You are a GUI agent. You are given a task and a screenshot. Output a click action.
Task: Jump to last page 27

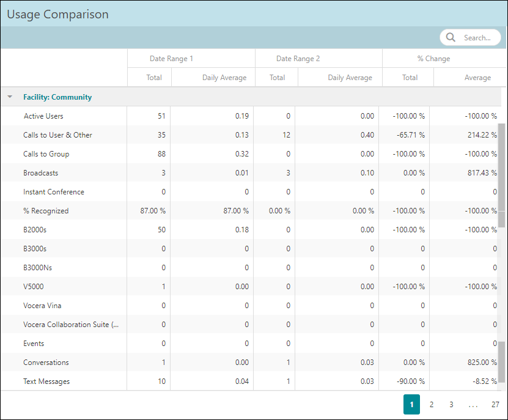tap(495, 404)
